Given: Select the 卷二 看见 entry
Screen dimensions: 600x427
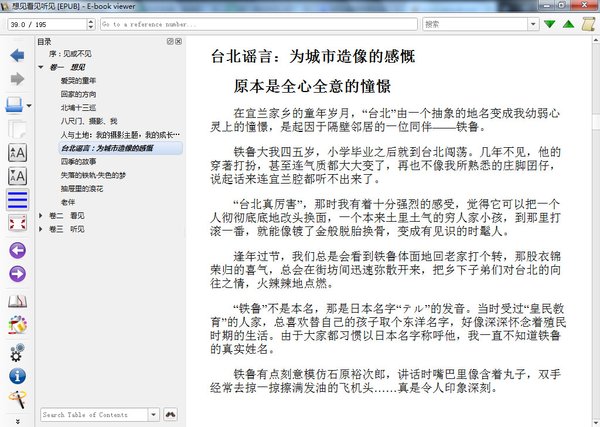Looking at the screenshot, I should coord(67,216).
